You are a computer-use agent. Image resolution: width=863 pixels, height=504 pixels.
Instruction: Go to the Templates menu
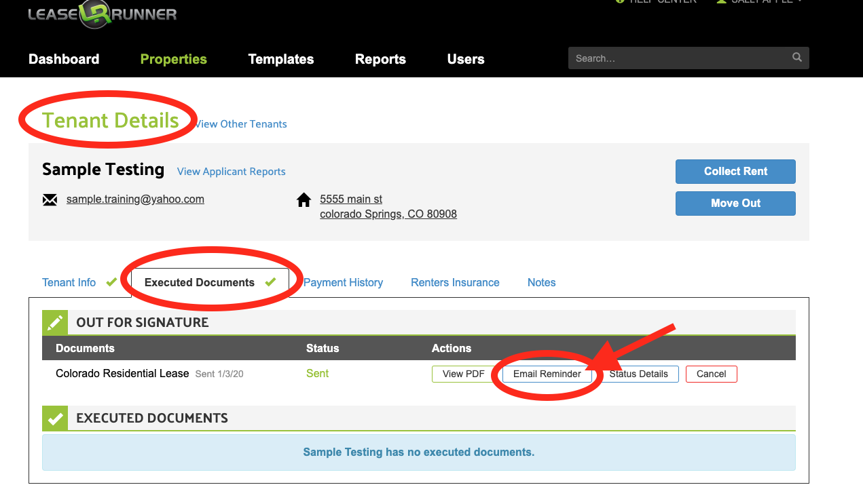coord(281,59)
